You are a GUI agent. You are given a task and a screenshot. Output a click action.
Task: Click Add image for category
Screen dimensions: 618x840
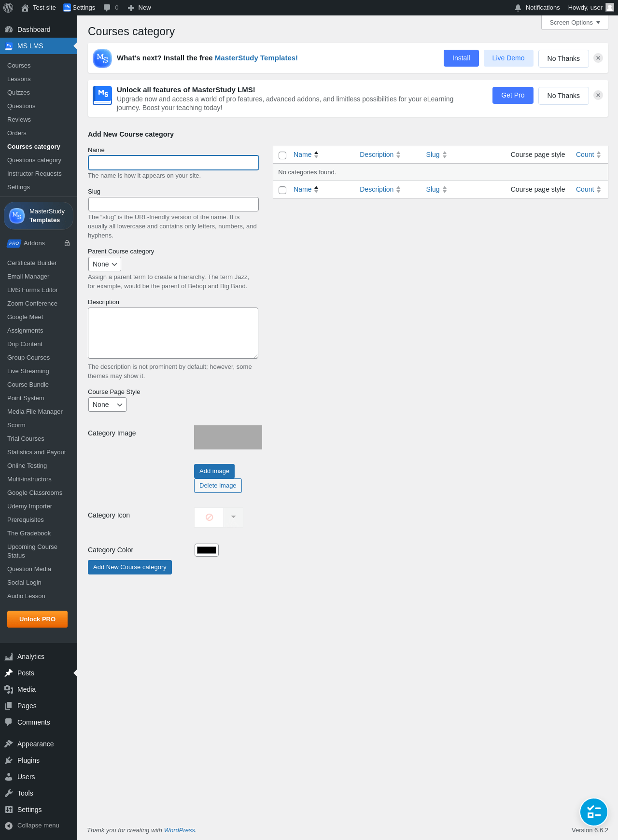coord(214,471)
